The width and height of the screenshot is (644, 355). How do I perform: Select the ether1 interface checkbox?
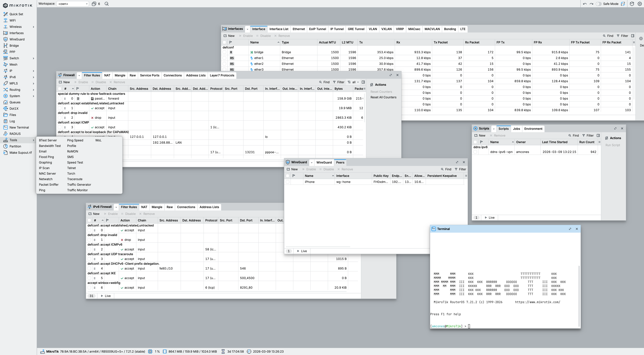click(x=224, y=58)
